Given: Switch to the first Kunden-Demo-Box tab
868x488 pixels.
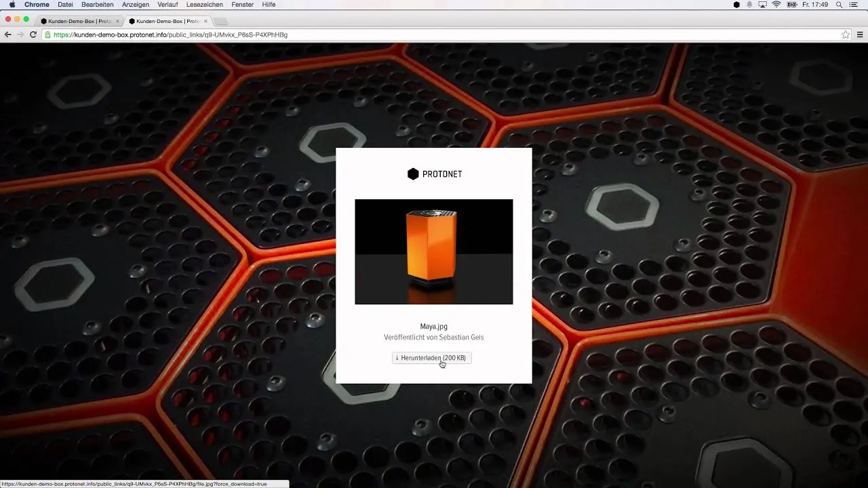Looking at the screenshot, I should point(79,21).
